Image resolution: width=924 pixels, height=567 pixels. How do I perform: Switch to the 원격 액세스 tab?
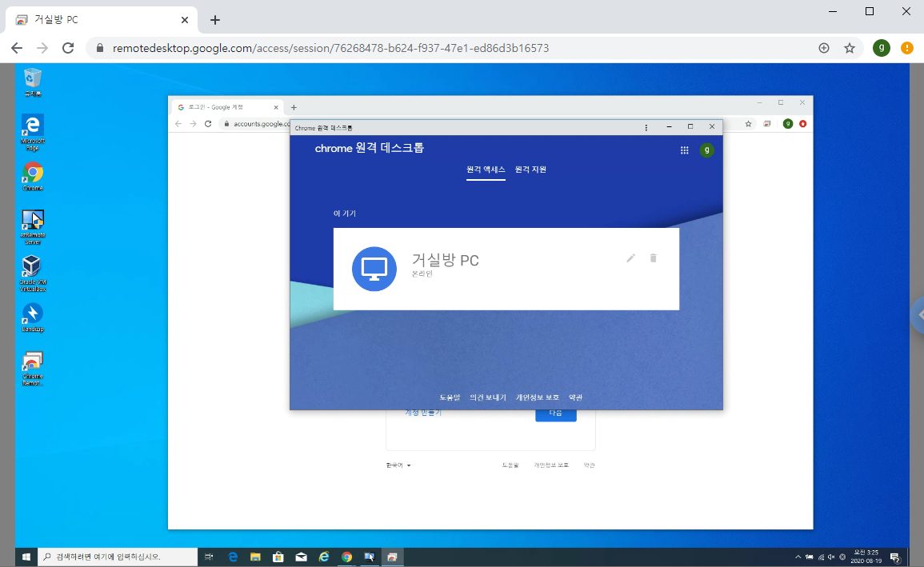pos(486,170)
